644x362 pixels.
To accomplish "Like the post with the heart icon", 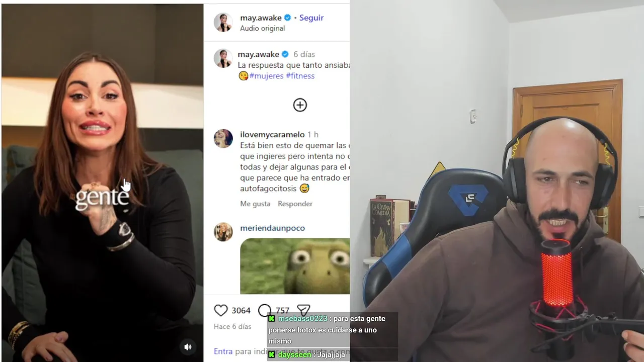I will 221,310.
